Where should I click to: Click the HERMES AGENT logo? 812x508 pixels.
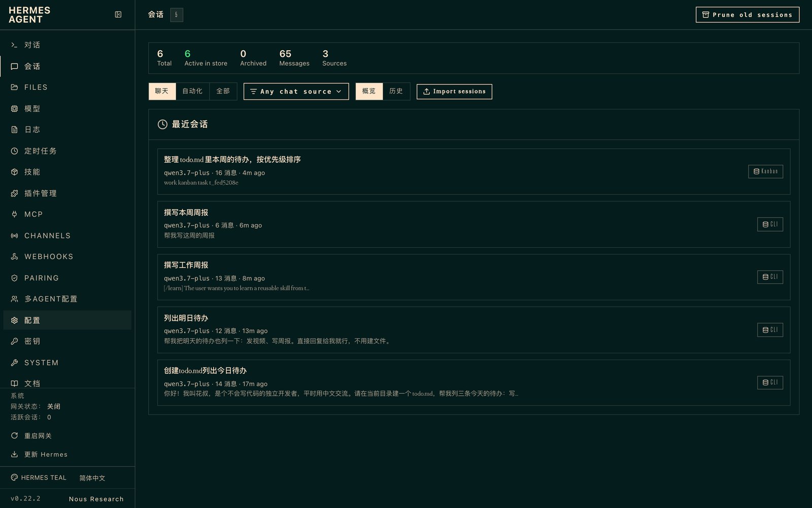(x=29, y=15)
